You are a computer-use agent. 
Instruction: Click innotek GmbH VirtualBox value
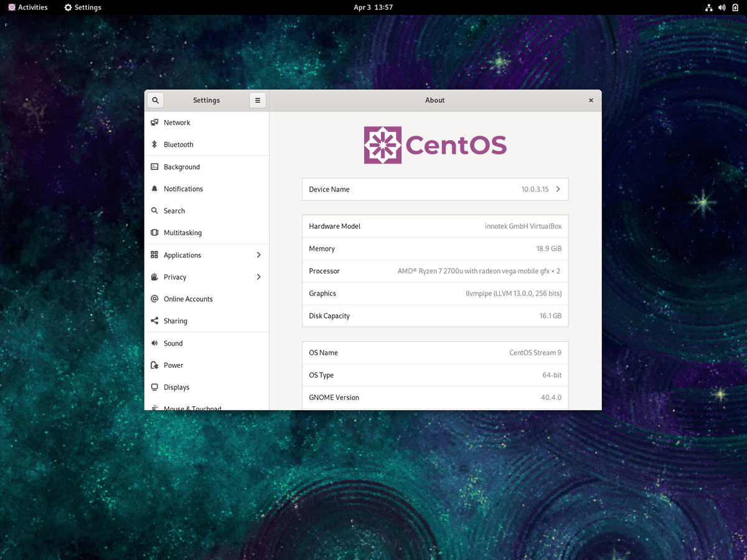523,226
